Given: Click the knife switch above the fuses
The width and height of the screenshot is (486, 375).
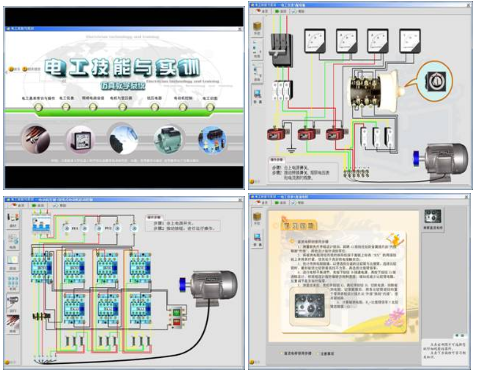Looking at the screenshot, I should [282, 50].
